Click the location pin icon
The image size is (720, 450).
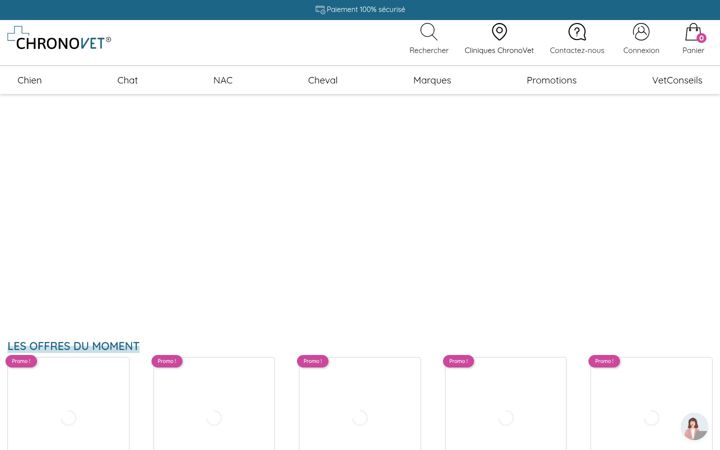click(x=499, y=32)
